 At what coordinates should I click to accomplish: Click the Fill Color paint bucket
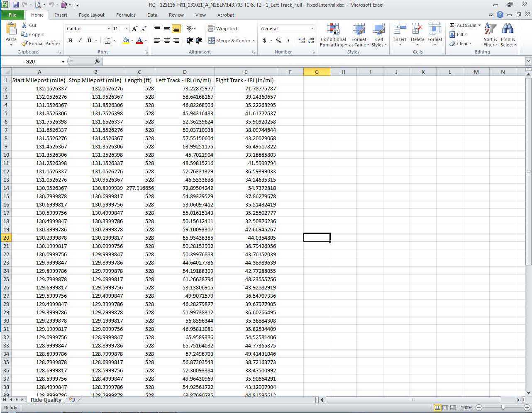pos(126,41)
